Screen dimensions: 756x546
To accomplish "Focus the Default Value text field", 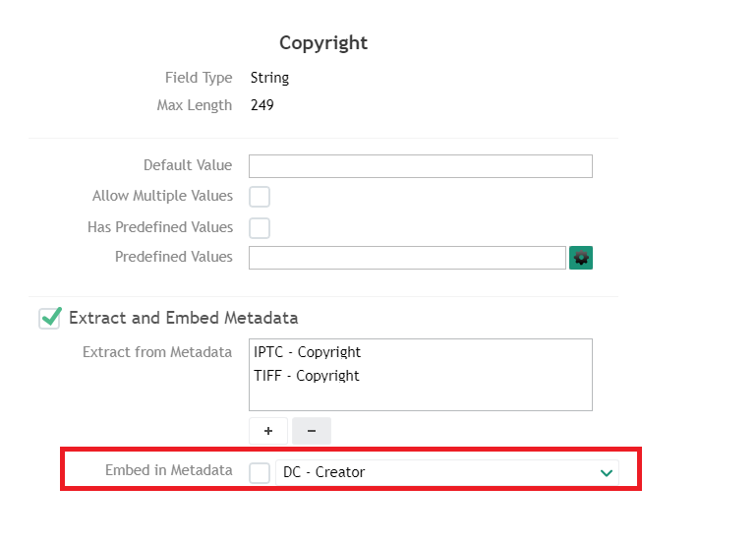I will [420, 166].
